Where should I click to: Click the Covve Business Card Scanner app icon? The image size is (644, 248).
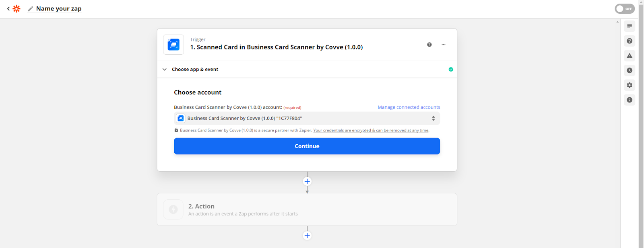173,45
